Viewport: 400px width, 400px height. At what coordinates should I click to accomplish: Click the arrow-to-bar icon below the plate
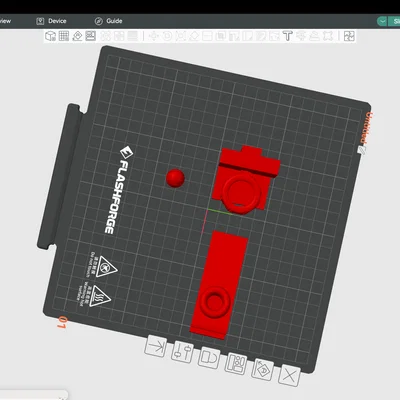(156, 347)
